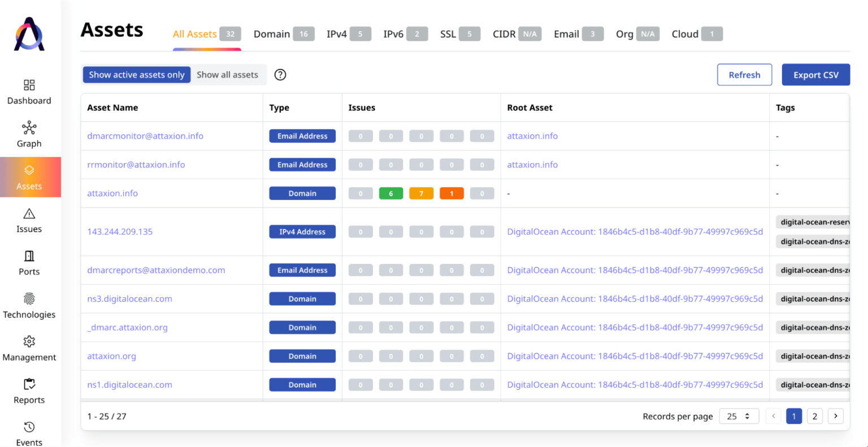Open Management settings icon
The width and height of the screenshot is (868, 447).
pos(29,348)
